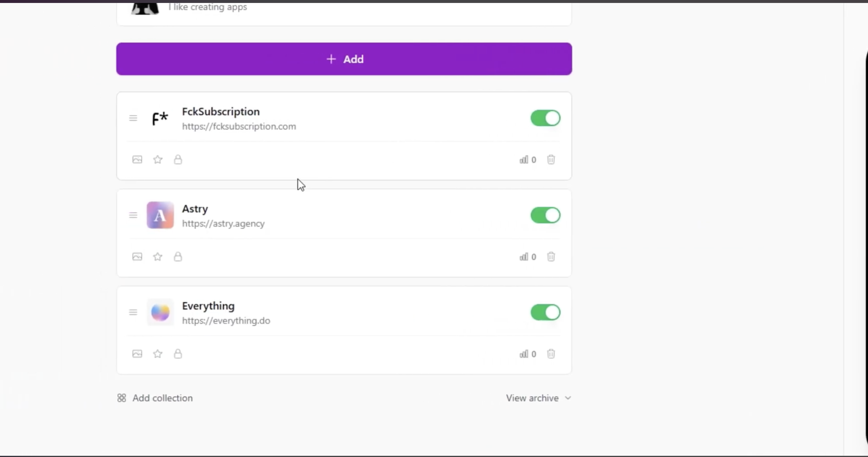The height and width of the screenshot is (457, 868).
Task: Click the image icon on Astry card
Action: pos(137,257)
